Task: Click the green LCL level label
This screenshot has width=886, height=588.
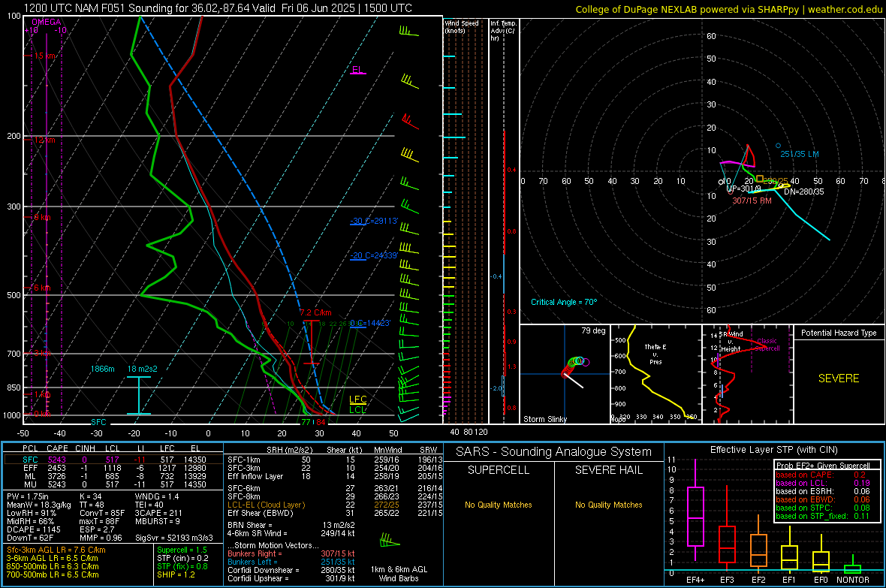Action: click(357, 409)
